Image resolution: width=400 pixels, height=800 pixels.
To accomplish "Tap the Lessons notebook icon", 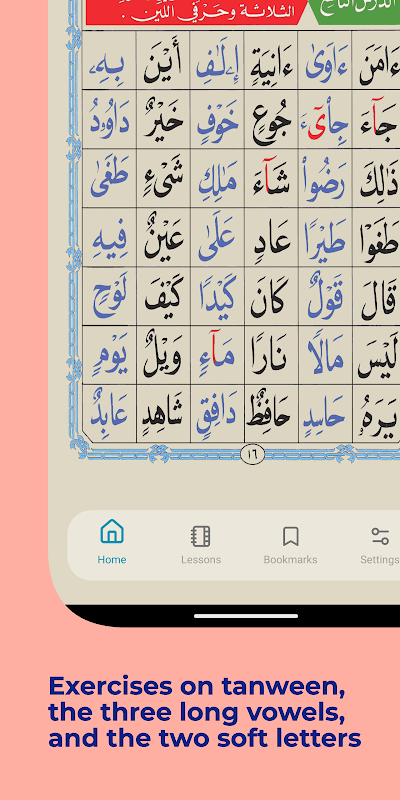I will [x=201, y=536].
